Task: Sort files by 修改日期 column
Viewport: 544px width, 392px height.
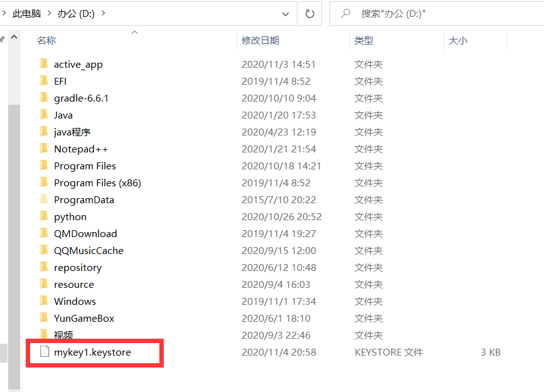Action: (260, 41)
